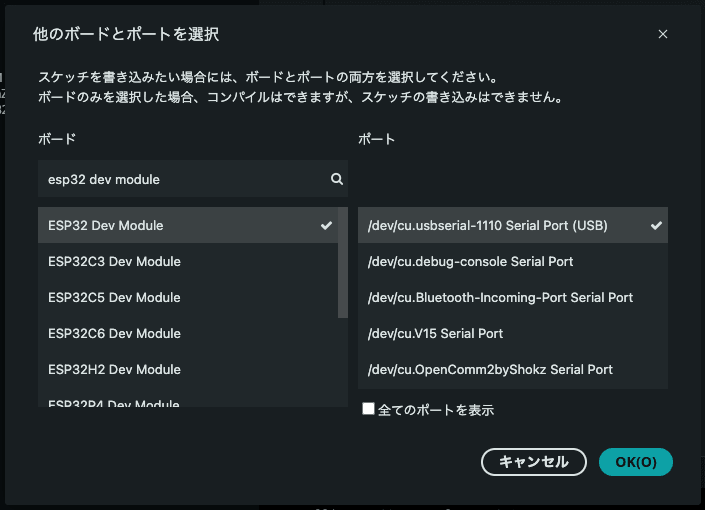Select /dev/cu.Bluetooth-Incoming-Port Serial Port
This screenshot has width=705, height=510.
513,297
